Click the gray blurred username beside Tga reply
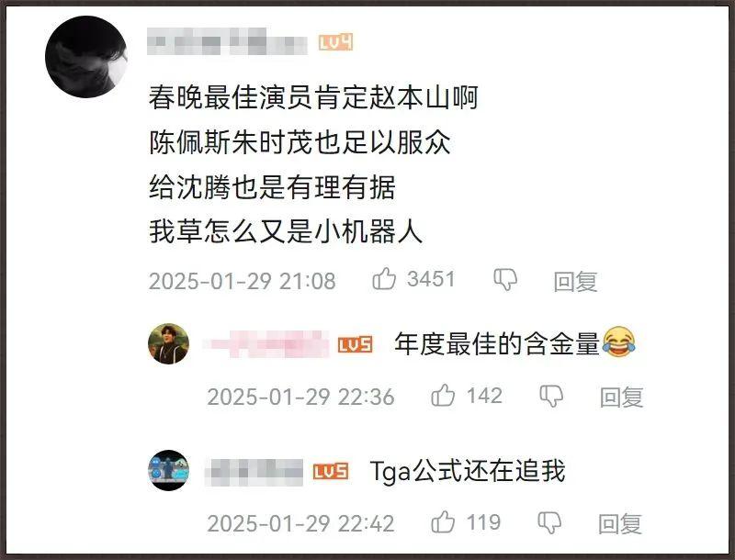Image resolution: width=735 pixels, height=560 pixels. [254, 472]
